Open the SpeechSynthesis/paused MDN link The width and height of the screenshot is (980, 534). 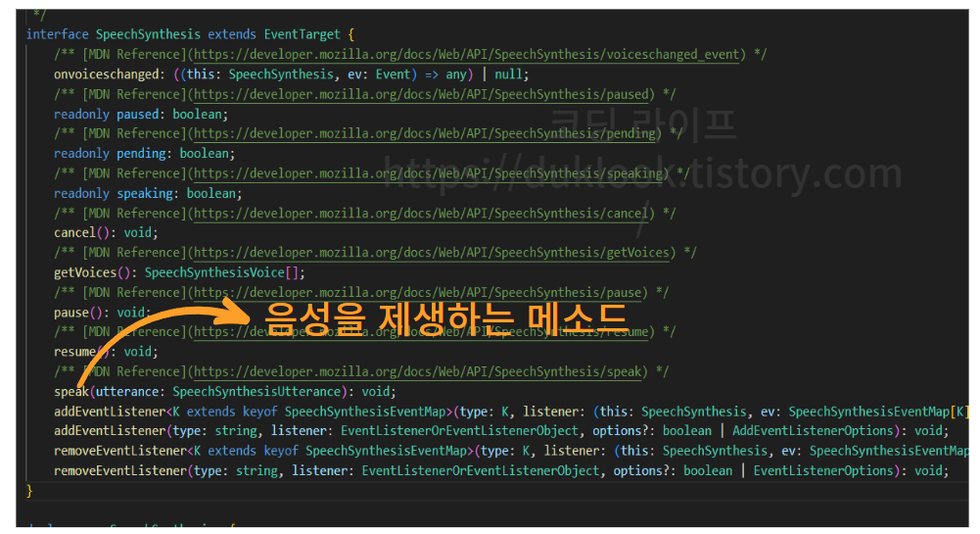tap(421, 94)
